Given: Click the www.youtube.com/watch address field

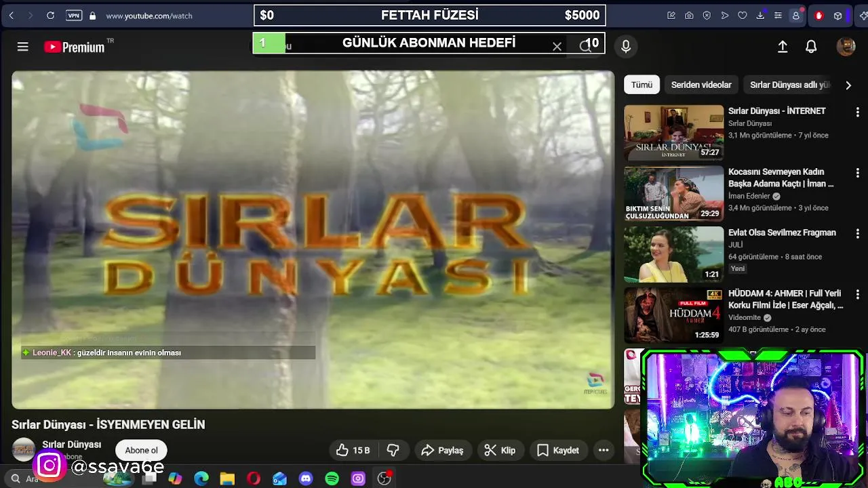Looking at the screenshot, I should point(149,16).
